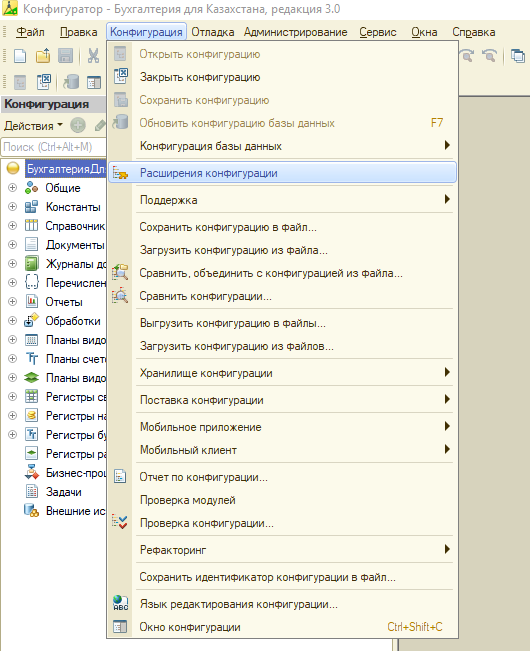Expand the Обработки tree node
Image resolution: width=530 pixels, height=651 pixels.
pos(12,321)
